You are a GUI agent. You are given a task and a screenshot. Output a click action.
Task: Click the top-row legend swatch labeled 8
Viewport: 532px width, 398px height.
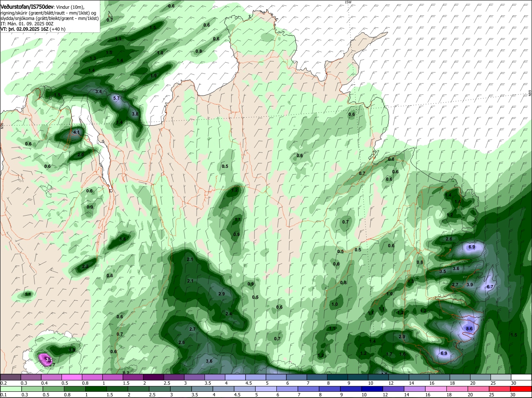click(337, 377)
